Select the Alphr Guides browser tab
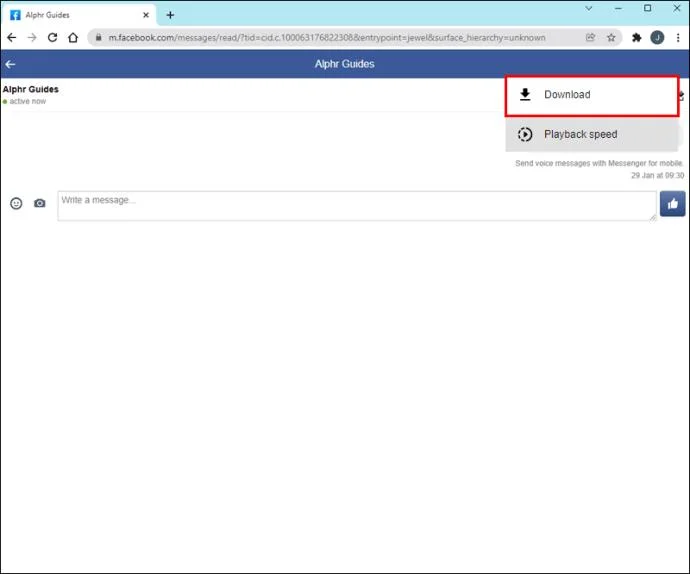690x574 pixels. [x=79, y=15]
